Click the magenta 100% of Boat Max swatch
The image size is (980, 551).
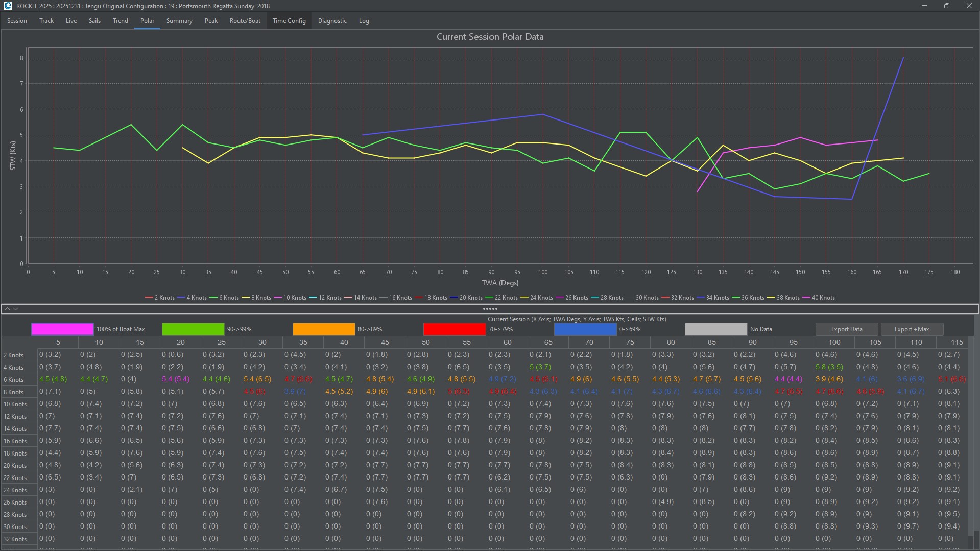[62, 329]
